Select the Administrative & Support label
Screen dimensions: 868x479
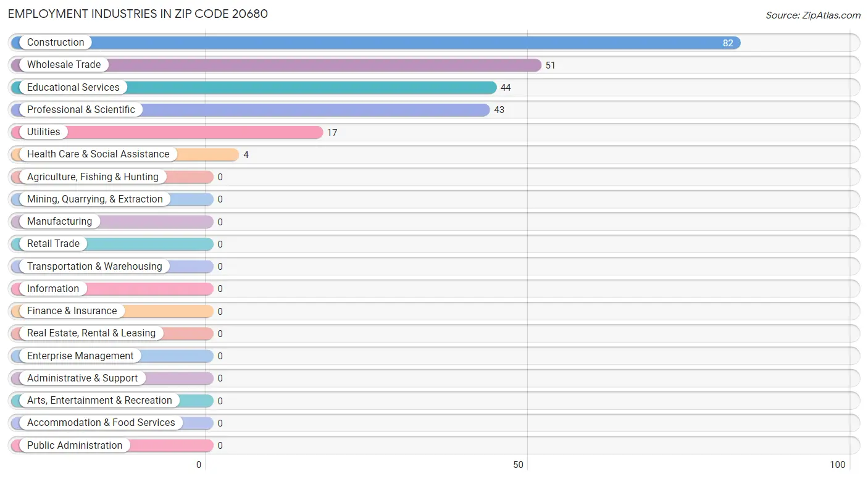click(x=83, y=378)
